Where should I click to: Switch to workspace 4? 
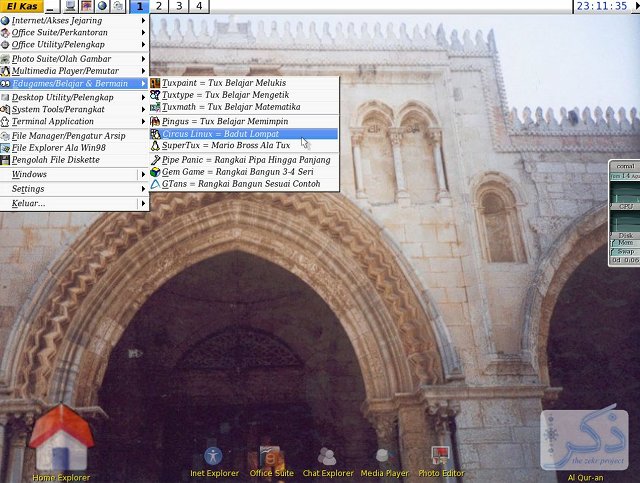(199, 7)
